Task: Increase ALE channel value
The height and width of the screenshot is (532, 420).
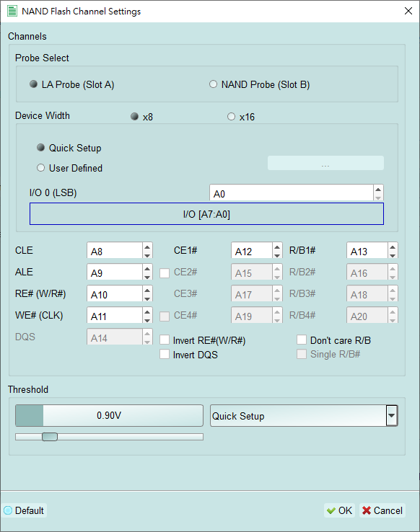Action: 147,268
